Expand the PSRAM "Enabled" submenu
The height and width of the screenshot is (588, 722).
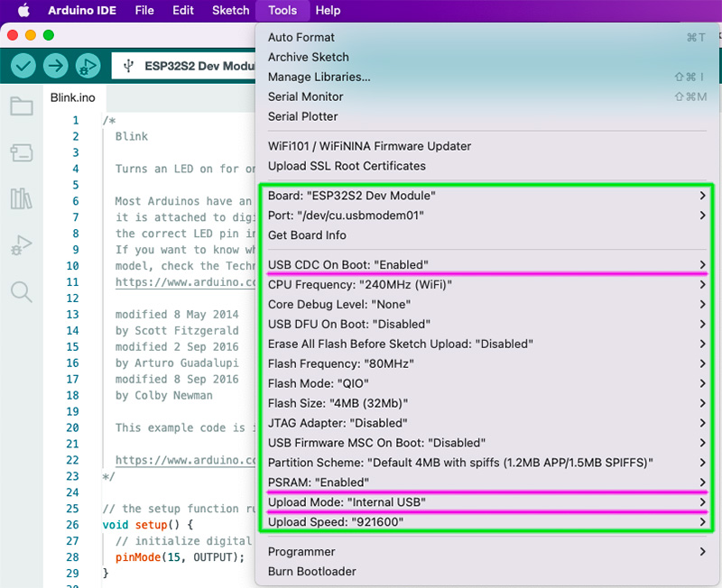318,482
